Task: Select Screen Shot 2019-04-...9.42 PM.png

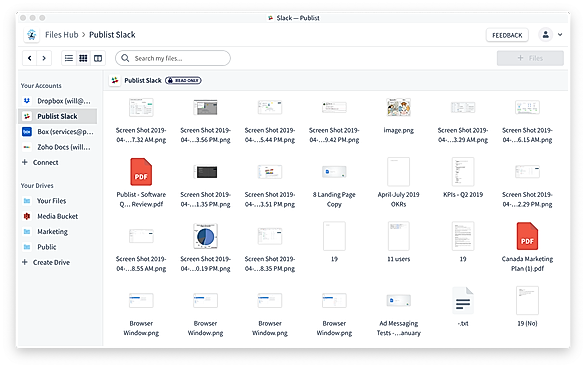Action: tap(334, 121)
